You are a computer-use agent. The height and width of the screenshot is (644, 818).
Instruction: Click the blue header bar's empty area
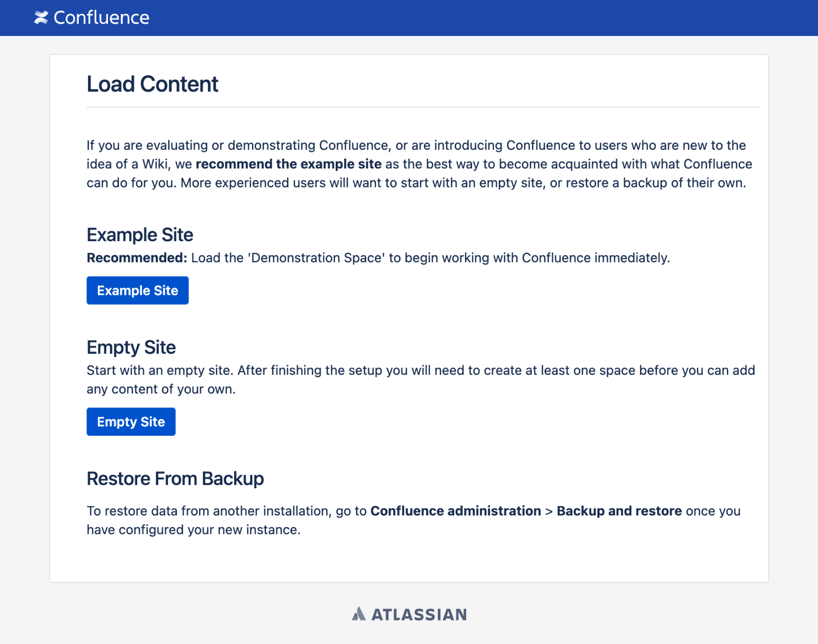coord(466,18)
